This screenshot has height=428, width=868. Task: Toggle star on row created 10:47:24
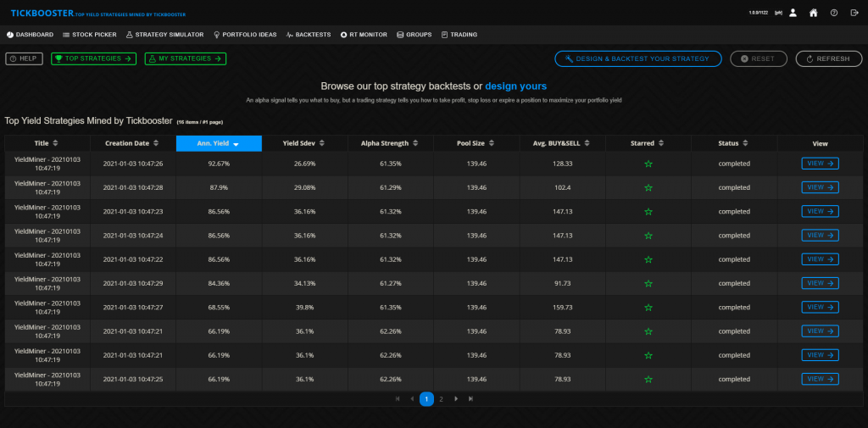(648, 236)
